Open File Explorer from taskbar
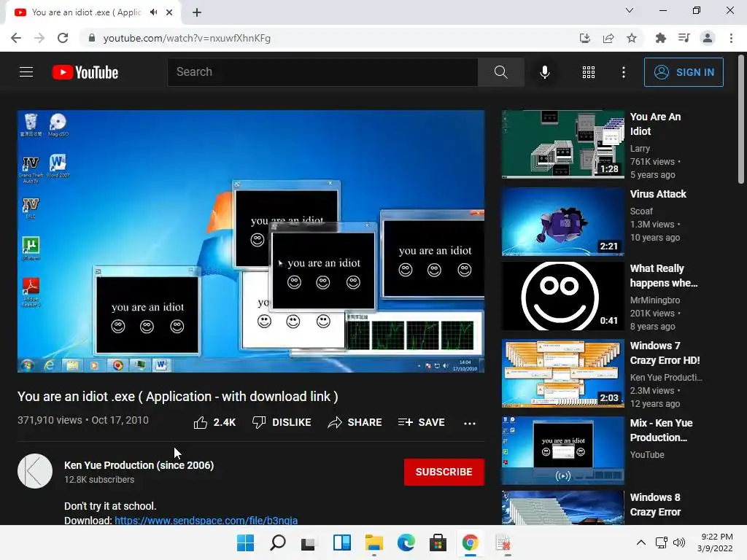Image resolution: width=747 pixels, height=560 pixels. point(374,542)
